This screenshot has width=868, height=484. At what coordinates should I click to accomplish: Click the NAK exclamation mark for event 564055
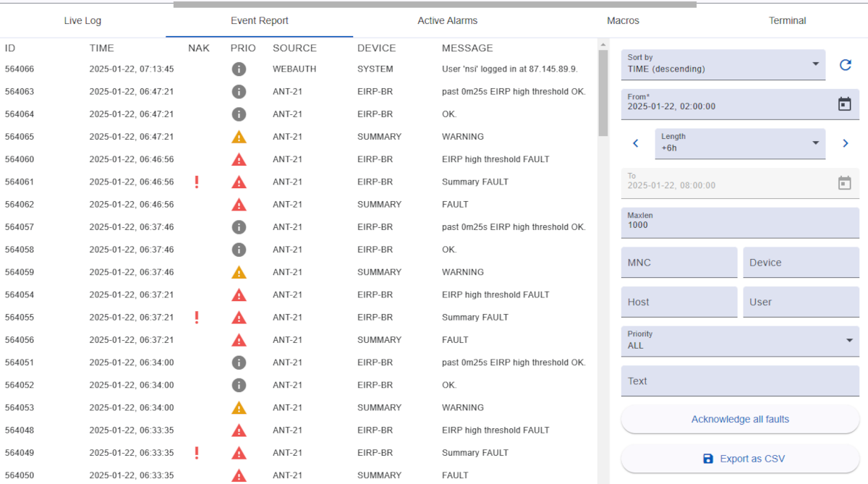(197, 317)
